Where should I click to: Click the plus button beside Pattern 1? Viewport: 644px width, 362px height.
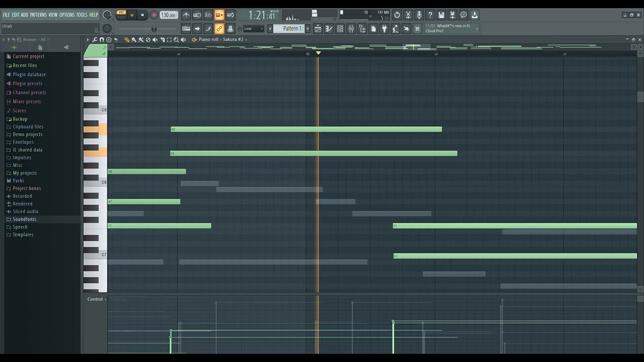[x=307, y=29]
